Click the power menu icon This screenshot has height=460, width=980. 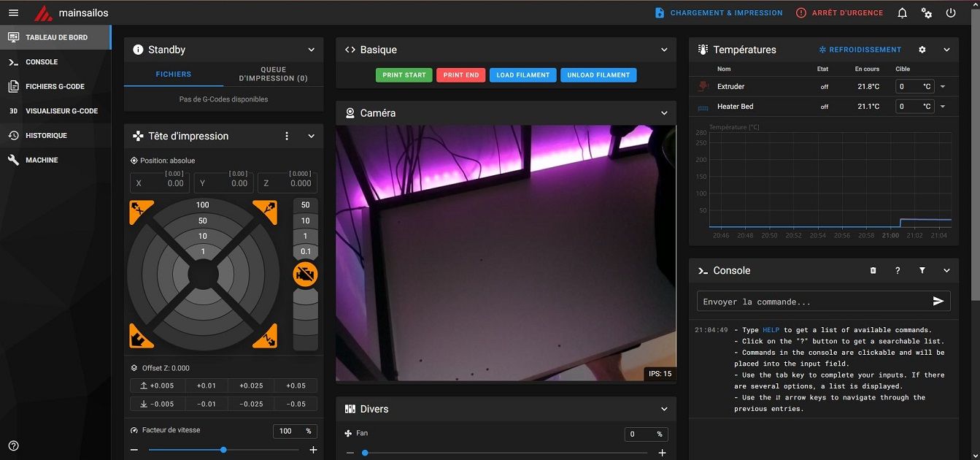pyautogui.click(x=951, y=13)
